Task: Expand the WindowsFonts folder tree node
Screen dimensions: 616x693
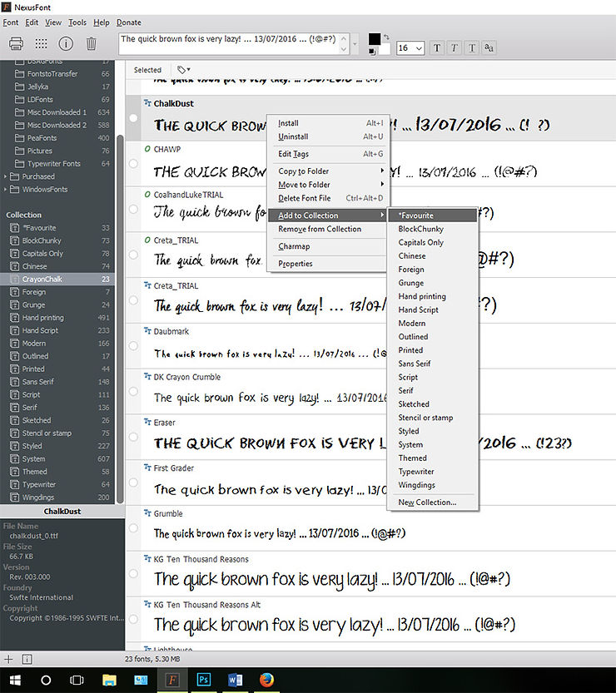Action: (x=5, y=189)
